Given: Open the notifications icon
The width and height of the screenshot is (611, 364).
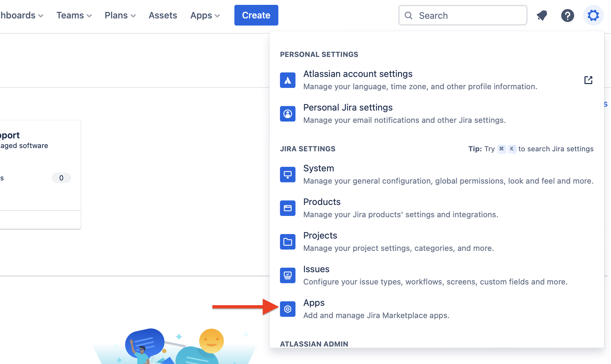Looking at the screenshot, I should [542, 16].
